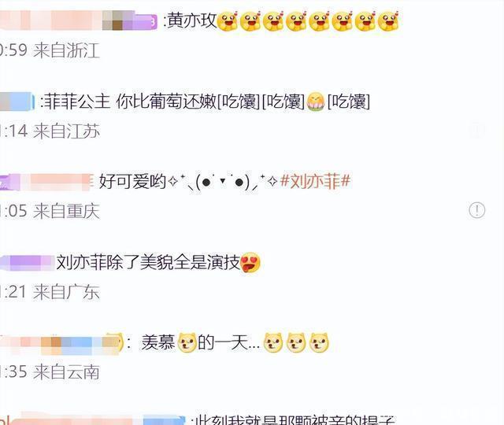Click the 来自云南 location timestamp
The image size is (504, 425).
pyautogui.click(x=50, y=372)
